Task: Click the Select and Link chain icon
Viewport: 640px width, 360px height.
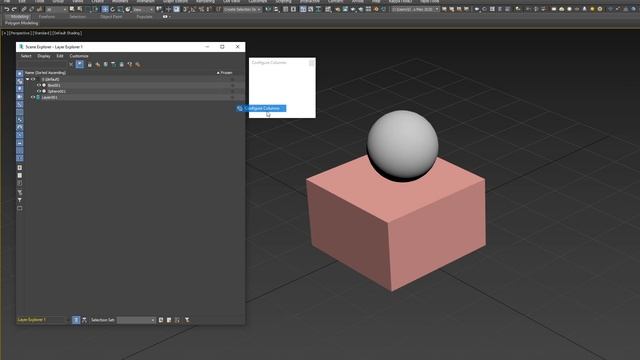Action: [x=24, y=9]
